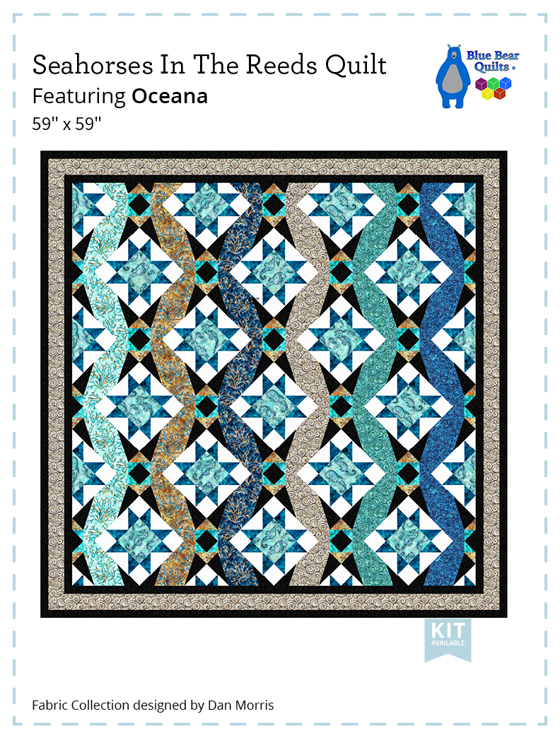The height and width of the screenshot is (738, 560).
Task: Click the black outer quilt binding
Action: click(274, 154)
